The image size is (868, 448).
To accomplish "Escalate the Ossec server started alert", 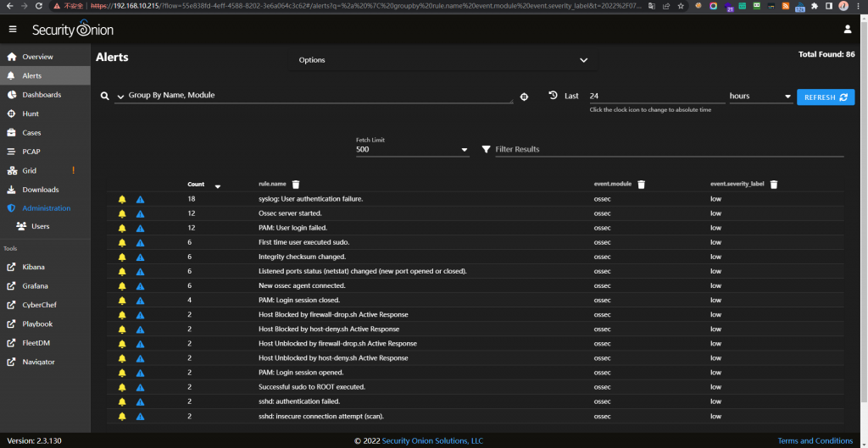I will (140, 213).
